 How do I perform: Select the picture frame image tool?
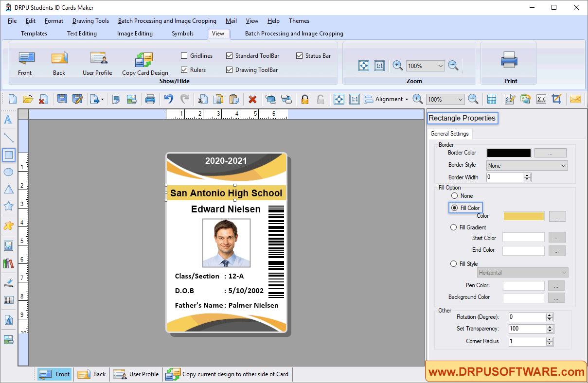[8, 245]
